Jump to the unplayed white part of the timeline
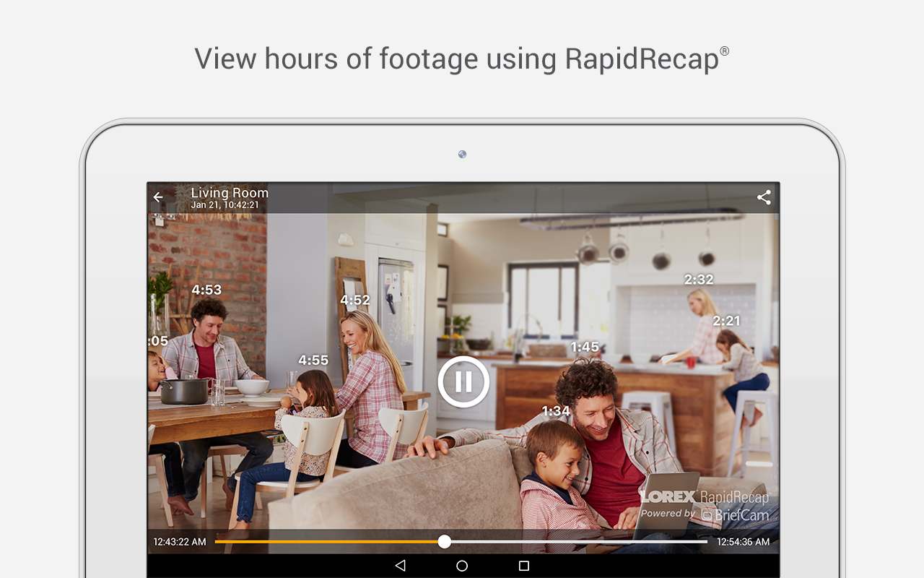Screen dimensions: 924x578 (580, 541)
